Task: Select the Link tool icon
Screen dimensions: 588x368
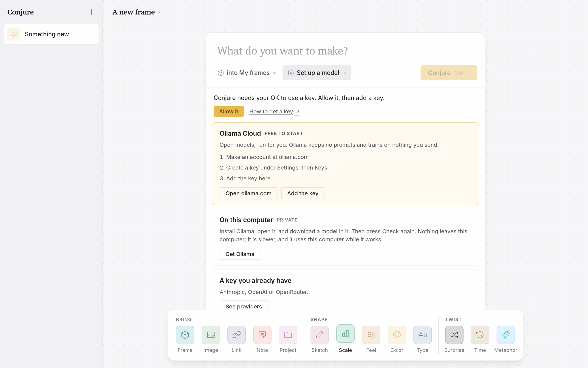Action: 236,335
